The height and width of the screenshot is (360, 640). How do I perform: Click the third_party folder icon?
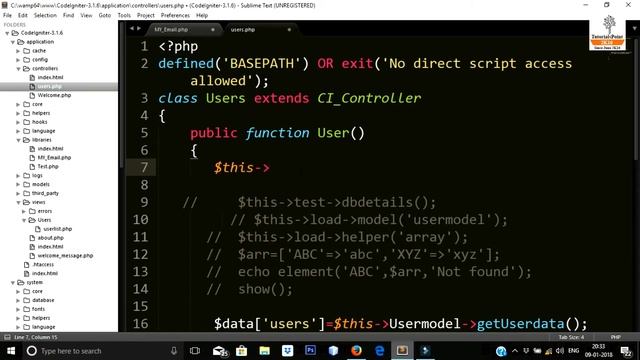pos(27,193)
